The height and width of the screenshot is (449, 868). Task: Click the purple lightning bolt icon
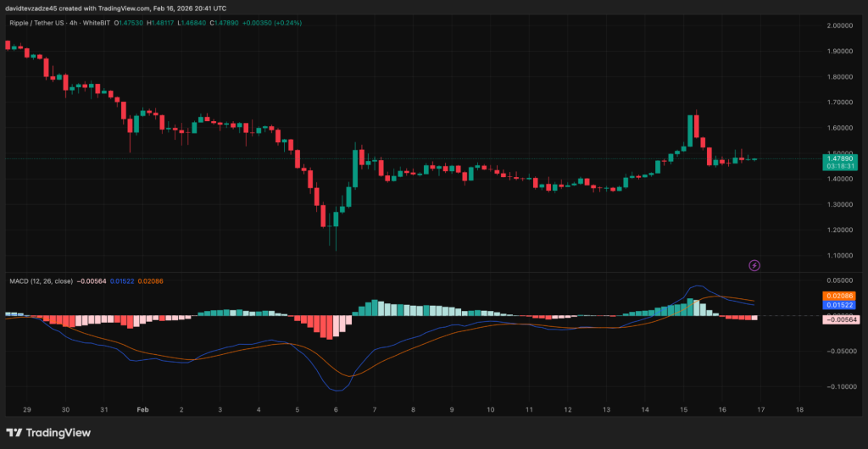(x=754, y=265)
